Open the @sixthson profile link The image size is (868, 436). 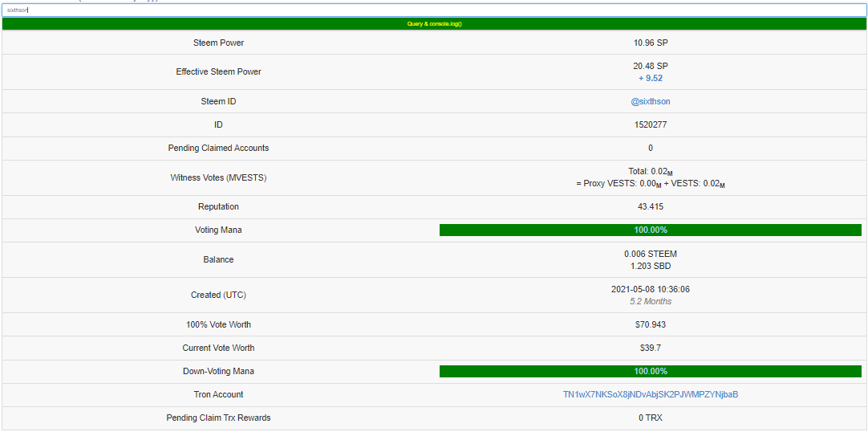pyautogui.click(x=651, y=101)
